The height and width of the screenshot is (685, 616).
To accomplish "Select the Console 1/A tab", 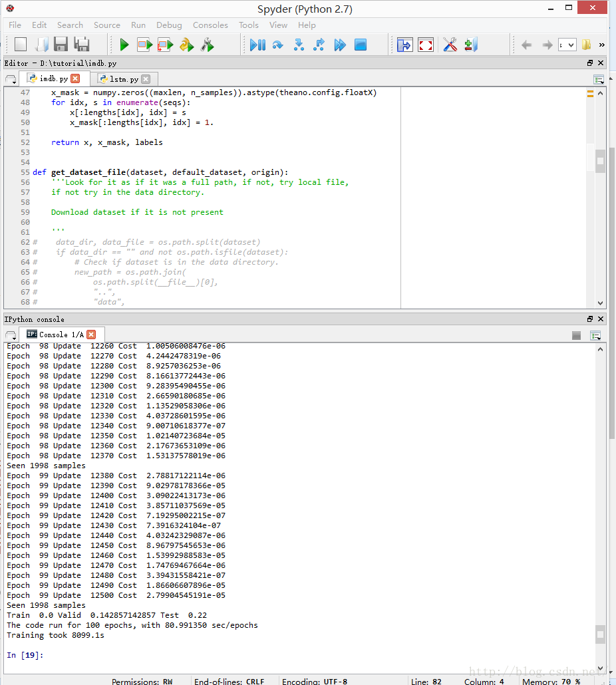I will tap(61, 335).
